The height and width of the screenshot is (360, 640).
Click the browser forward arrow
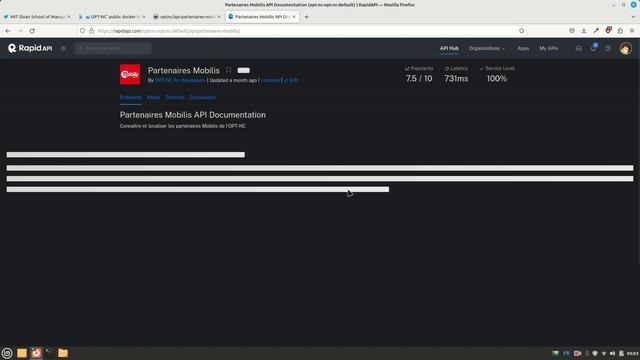(20, 31)
